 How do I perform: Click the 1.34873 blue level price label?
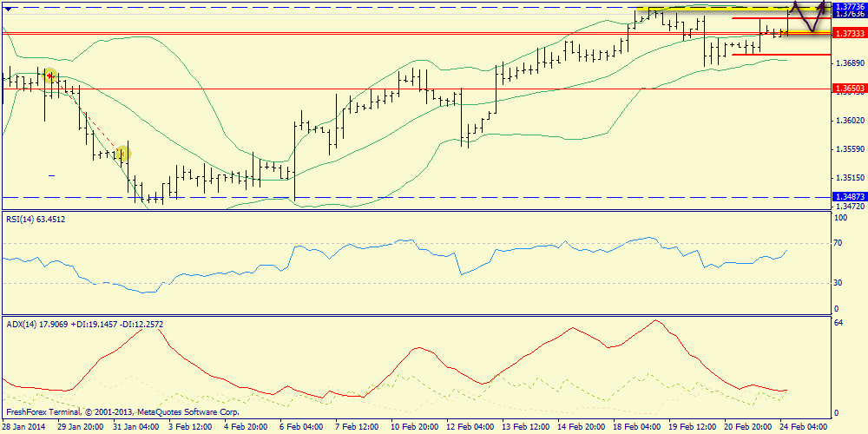click(850, 197)
